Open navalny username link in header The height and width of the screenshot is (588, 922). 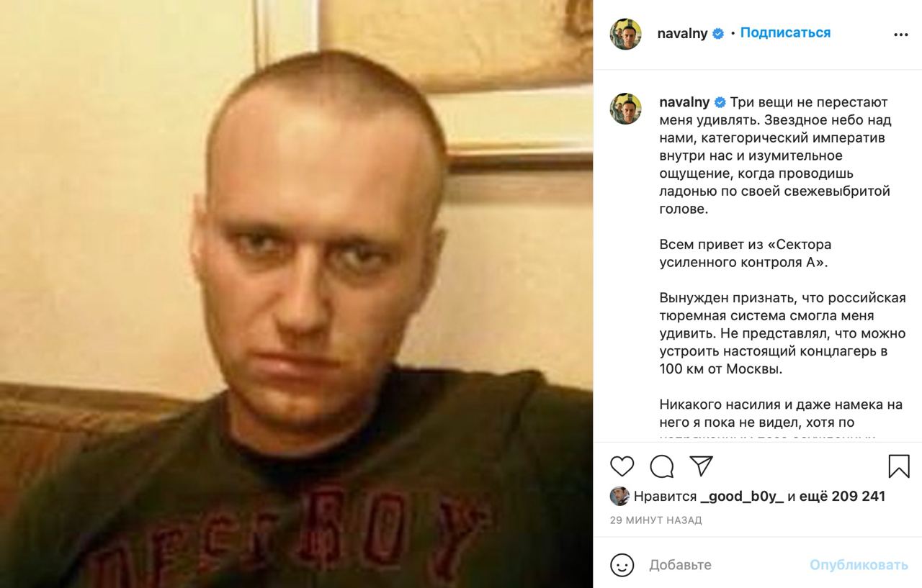pos(683,33)
